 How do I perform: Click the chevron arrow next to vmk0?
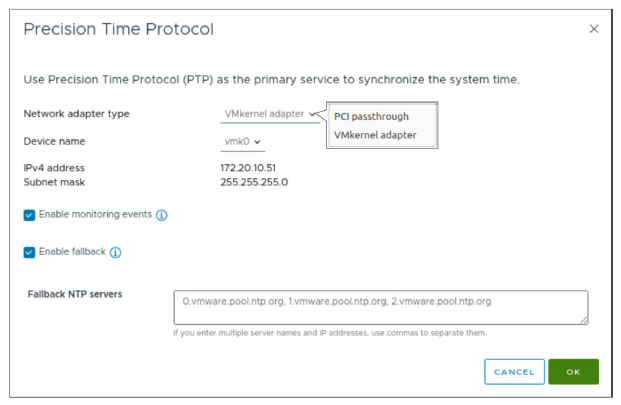tap(258, 142)
